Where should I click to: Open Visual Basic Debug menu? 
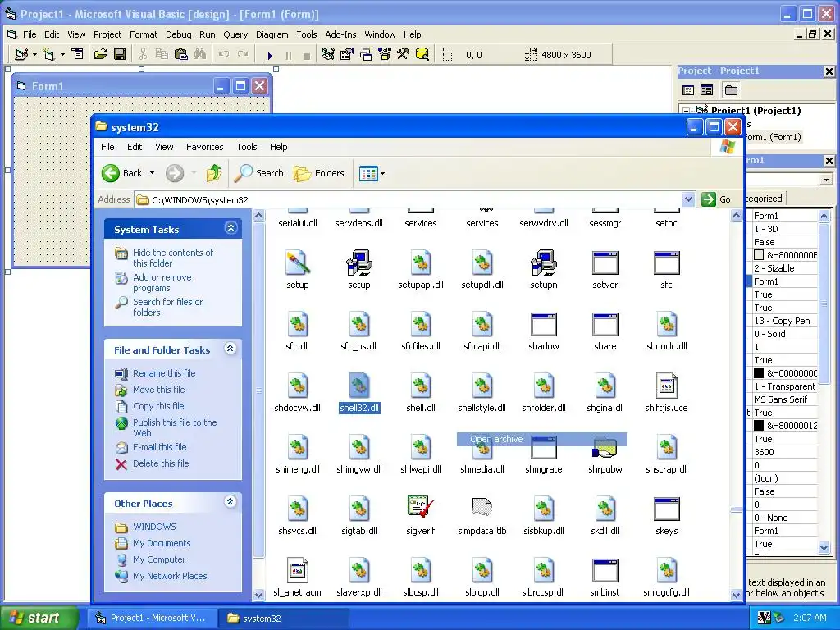tap(178, 34)
